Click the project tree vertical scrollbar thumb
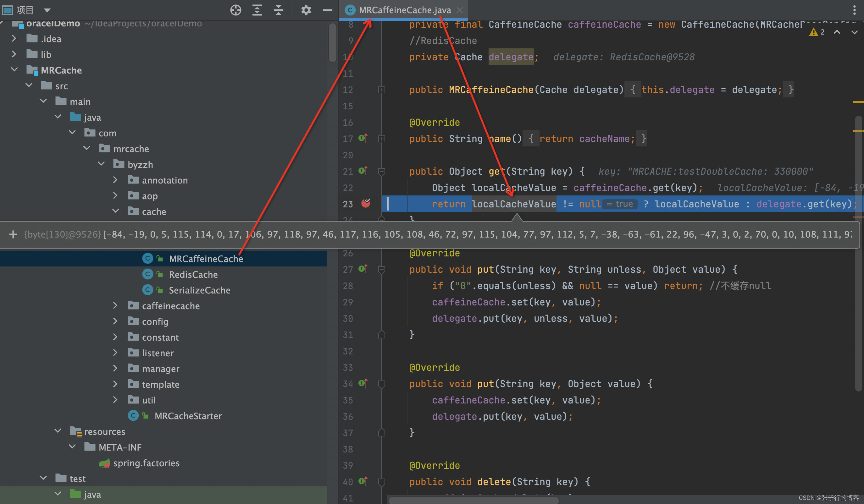This screenshot has height=504, width=864. (332, 43)
